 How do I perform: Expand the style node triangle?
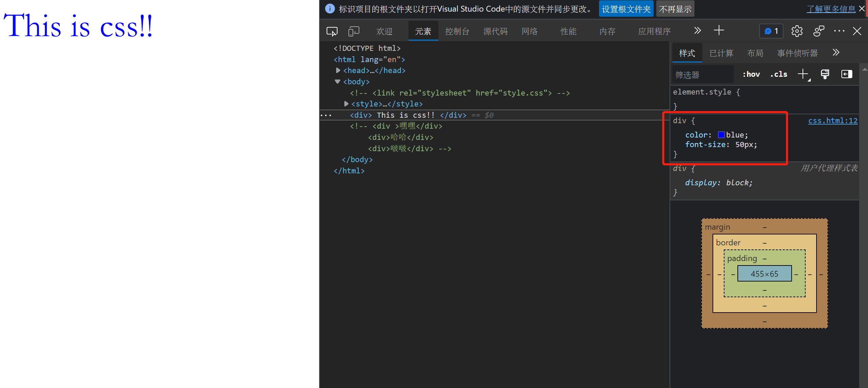pyautogui.click(x=346, y=104)
